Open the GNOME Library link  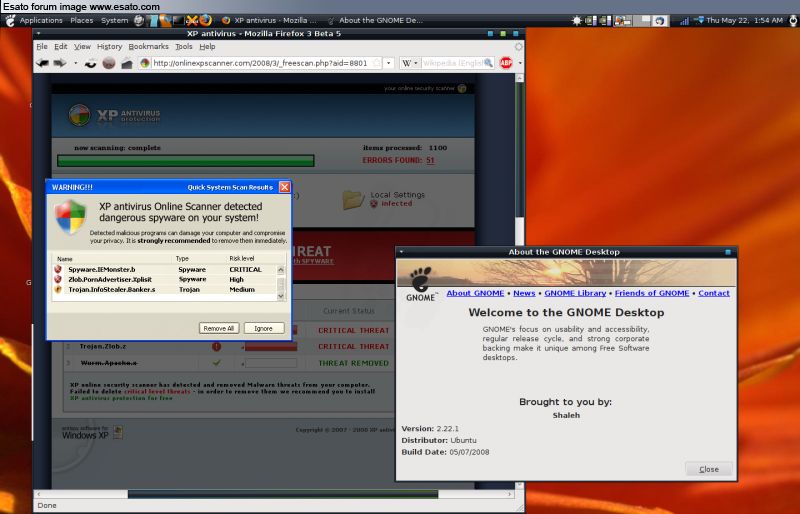click(575, 293)
